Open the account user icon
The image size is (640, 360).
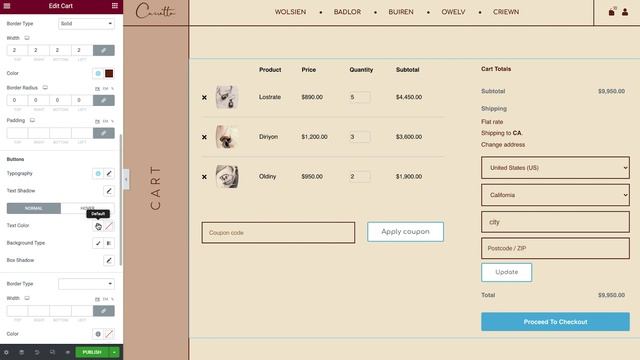click(625, 12)
